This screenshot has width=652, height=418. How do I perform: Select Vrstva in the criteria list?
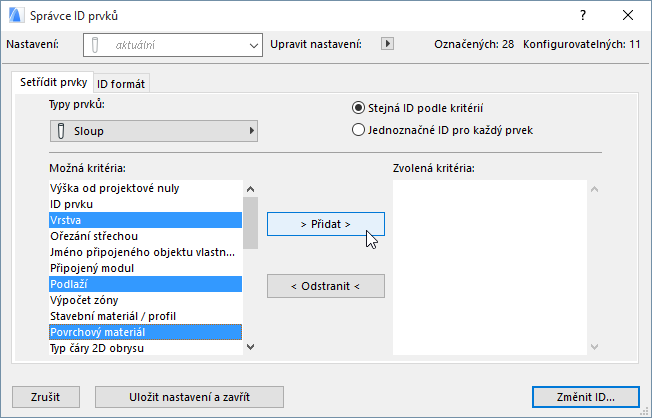coord(144,219)
